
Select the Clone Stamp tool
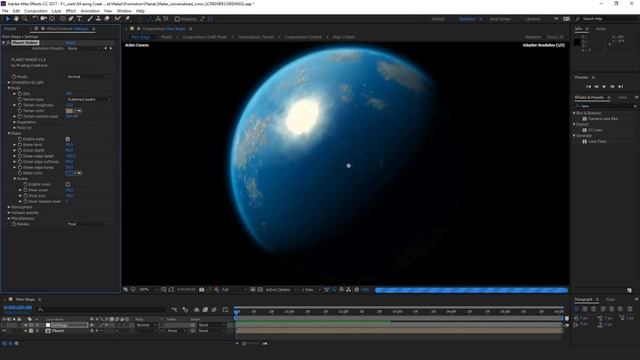[98, 19]
